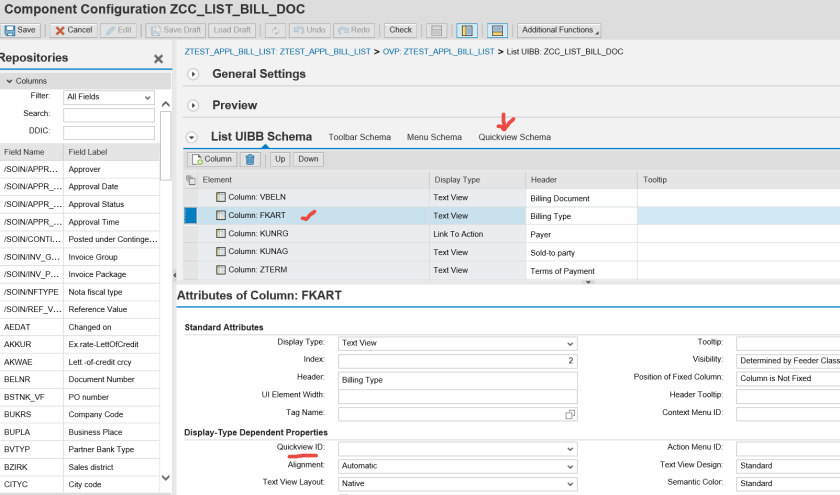Click the Header input field with Billing Type
This screenshot has width=840, height=495.
[458, 380]
